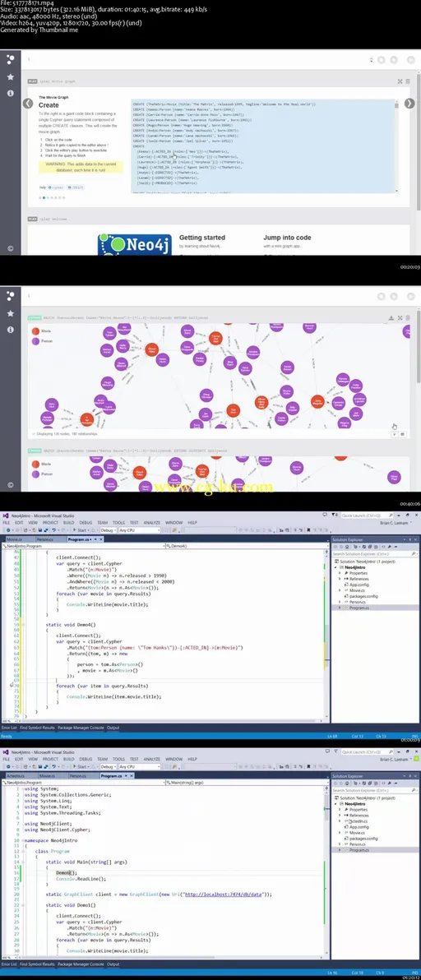
Task: Open the Info icon in the graph results screen sidebar
Action: tap(10, 330)
